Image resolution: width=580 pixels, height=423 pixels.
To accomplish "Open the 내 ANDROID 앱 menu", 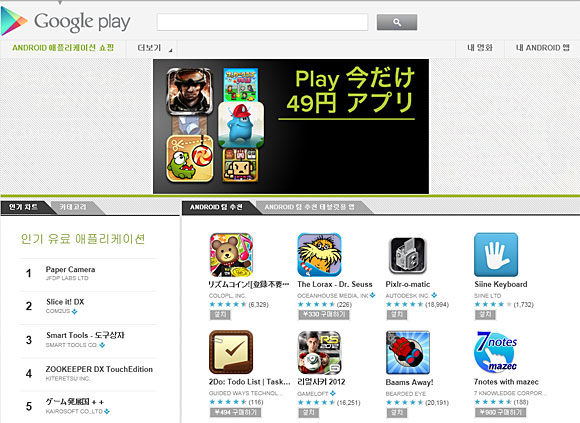I will point(542,48).
